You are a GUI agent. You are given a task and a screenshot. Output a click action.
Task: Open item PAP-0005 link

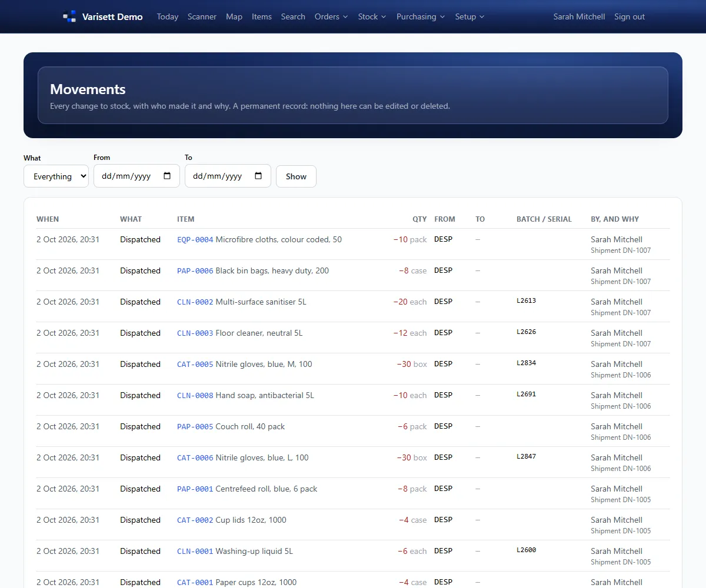click(x=195, y=426)
